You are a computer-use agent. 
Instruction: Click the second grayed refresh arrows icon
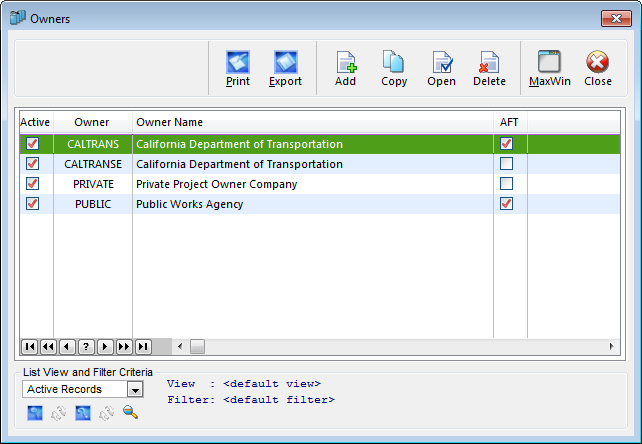107,413
